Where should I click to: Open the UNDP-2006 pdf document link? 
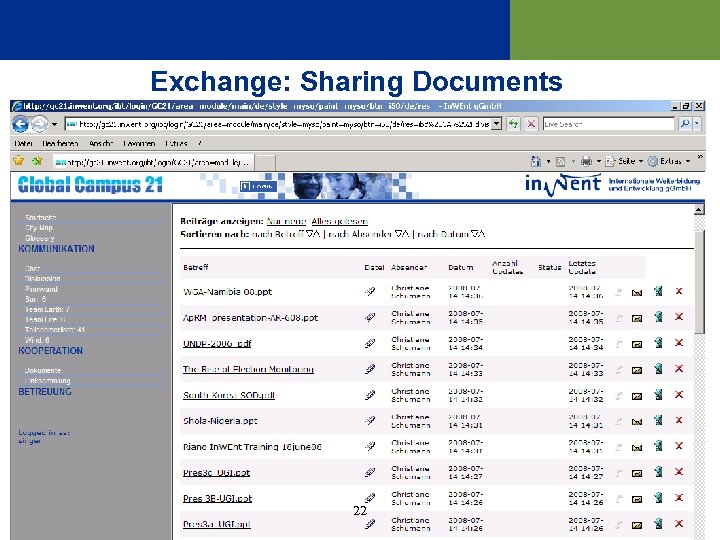[x=217, y=343]
